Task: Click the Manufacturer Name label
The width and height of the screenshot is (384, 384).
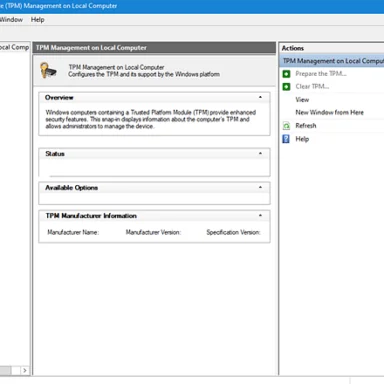Action: [73, 232]
